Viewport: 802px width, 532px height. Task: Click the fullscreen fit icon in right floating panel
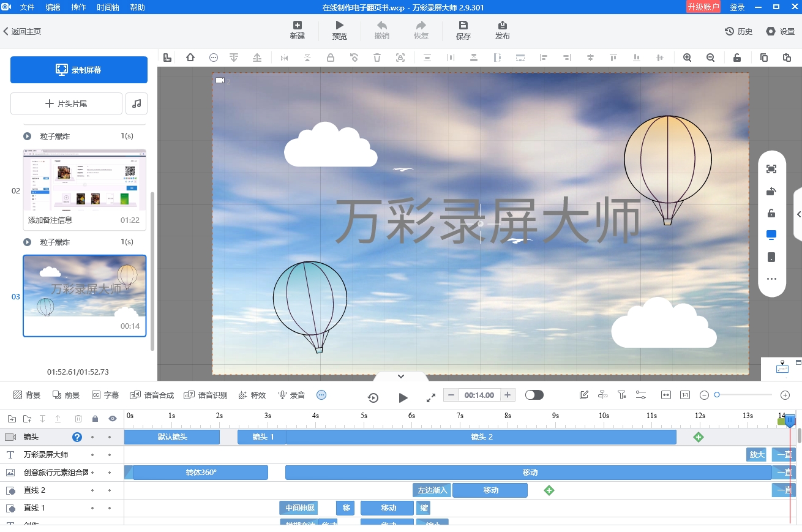(x=771, y=169)
